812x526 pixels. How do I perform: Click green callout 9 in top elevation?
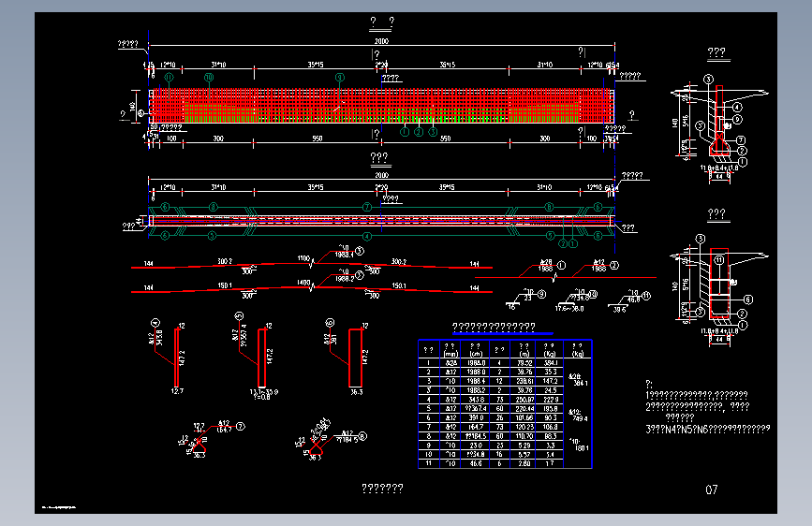coord(340,78)
